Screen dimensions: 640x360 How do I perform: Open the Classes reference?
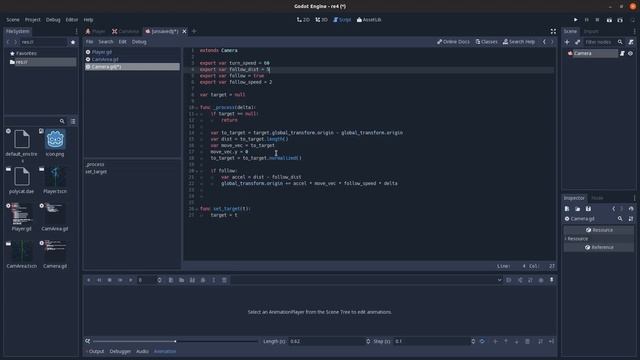pos(487,42)
